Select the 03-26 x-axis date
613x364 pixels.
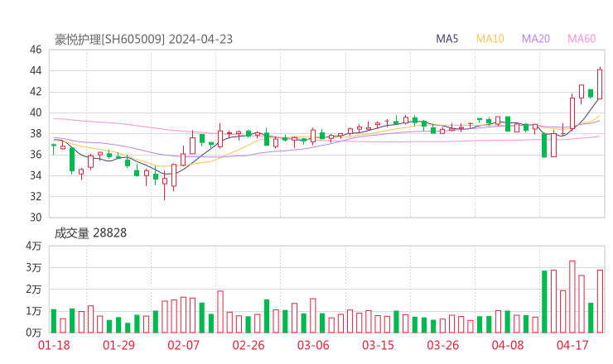[443, 345]
